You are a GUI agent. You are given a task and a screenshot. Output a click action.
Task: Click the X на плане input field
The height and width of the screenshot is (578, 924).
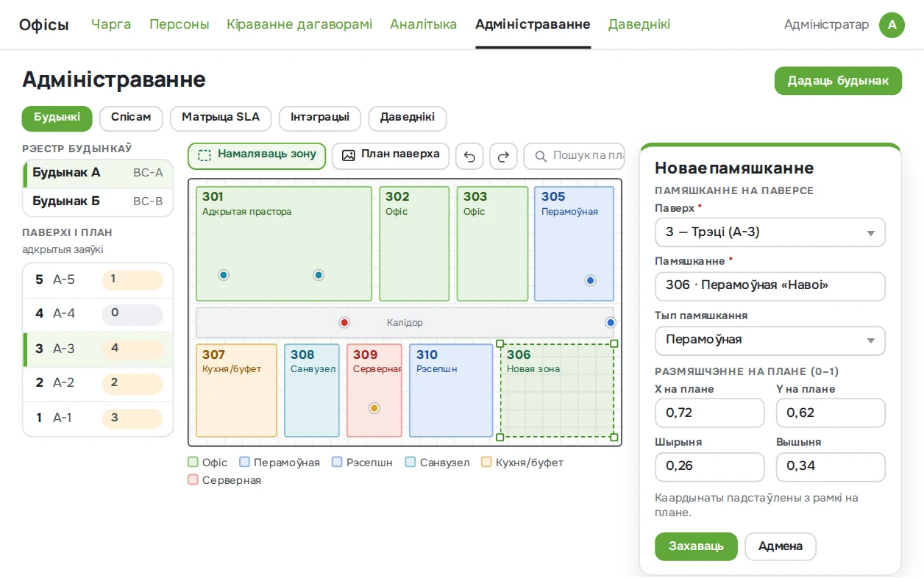pyautogui.click(x=710, y=413)
